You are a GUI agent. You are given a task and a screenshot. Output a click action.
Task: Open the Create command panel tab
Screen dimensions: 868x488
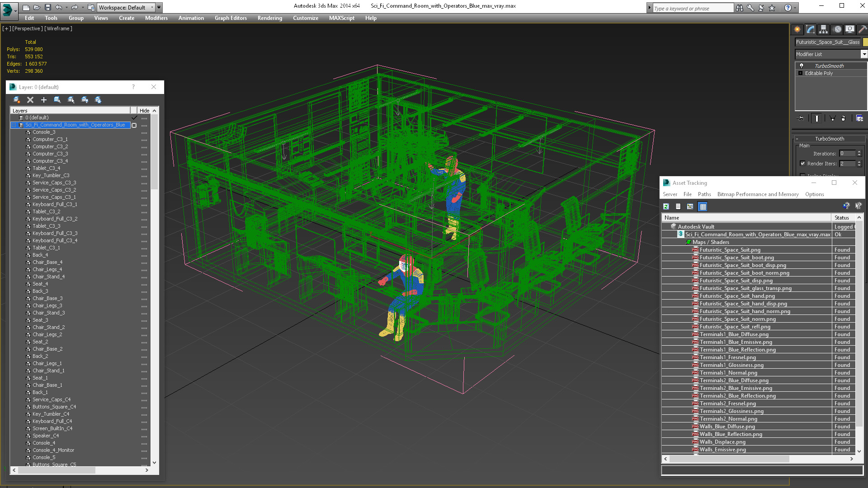coord(797,29)
